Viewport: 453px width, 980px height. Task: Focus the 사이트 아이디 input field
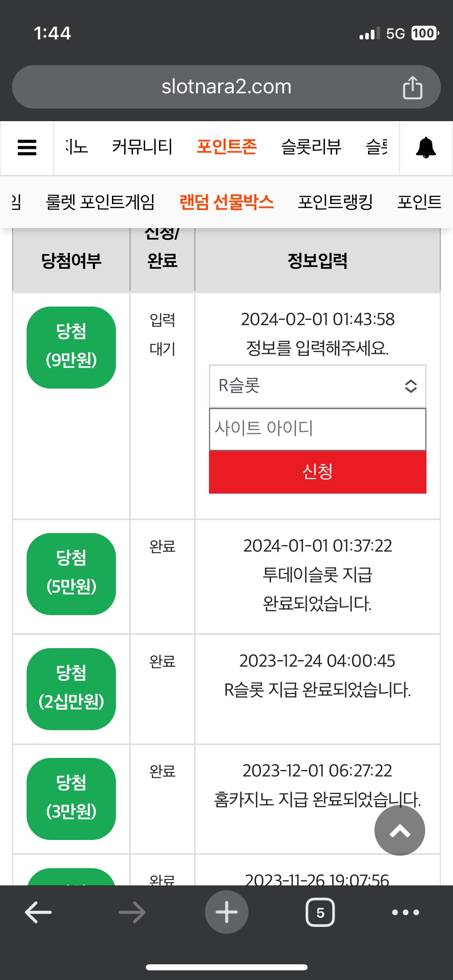(317, 429)
